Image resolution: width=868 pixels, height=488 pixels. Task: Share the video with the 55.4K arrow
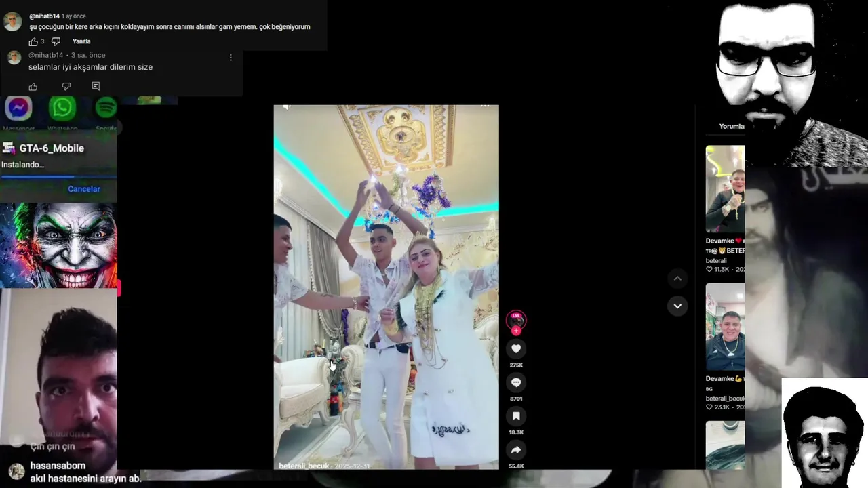(x=516, y=450)
